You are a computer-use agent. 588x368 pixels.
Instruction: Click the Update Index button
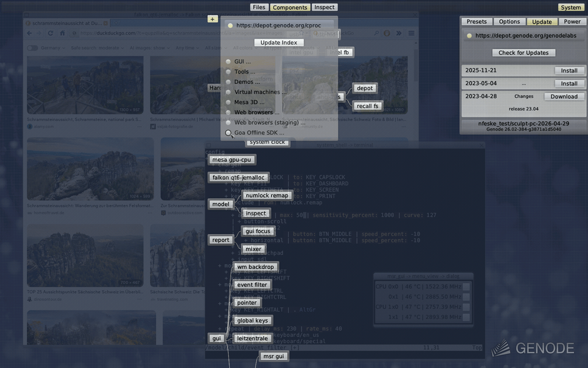click(x=278, y=43)
